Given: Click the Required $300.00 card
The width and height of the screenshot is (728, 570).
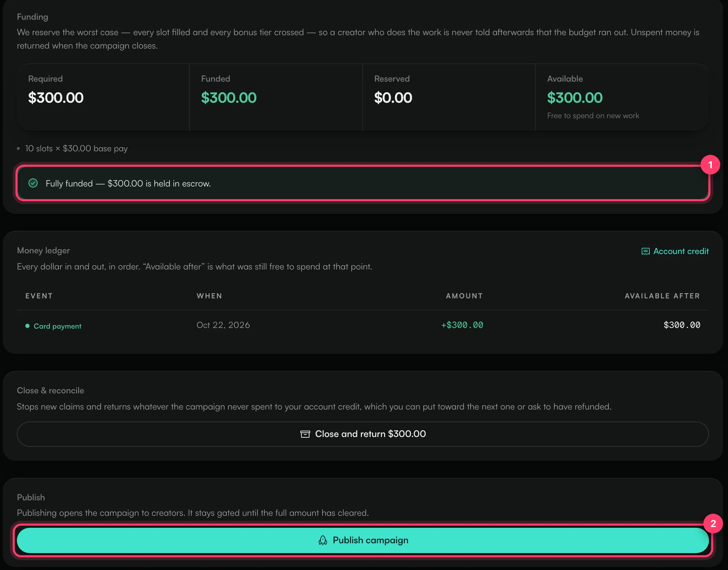Looking at the screenshot, I should coord(103,97).
